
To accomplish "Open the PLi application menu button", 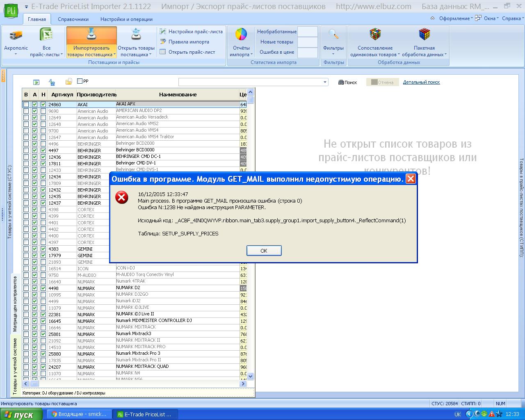I will tap(11, 10).
